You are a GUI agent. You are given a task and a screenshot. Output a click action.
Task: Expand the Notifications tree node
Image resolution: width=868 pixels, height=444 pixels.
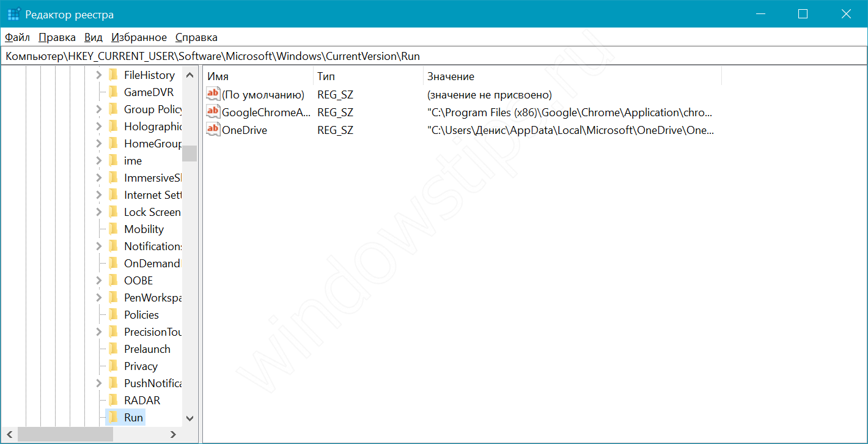[x=99, y=246]
